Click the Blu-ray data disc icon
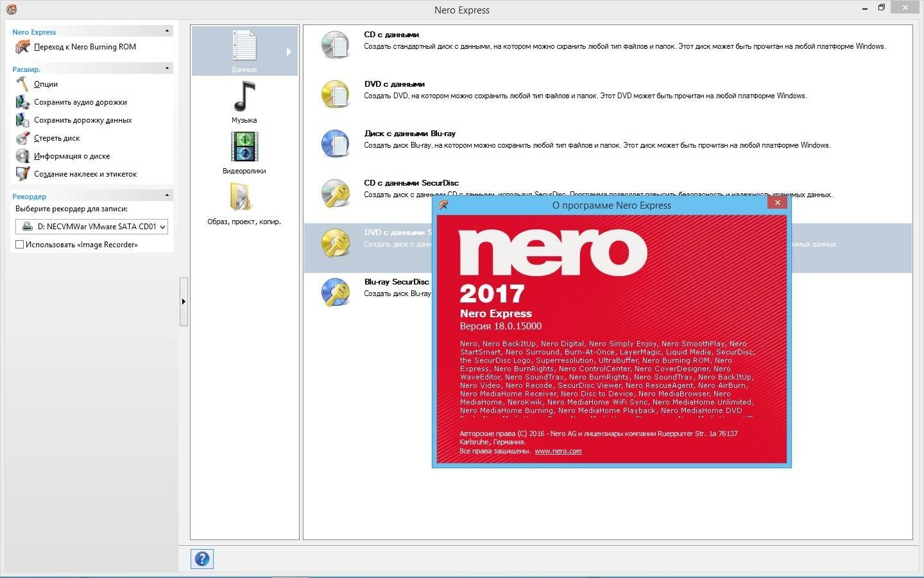This screenshot has width=924, height=578. [336, 144]
